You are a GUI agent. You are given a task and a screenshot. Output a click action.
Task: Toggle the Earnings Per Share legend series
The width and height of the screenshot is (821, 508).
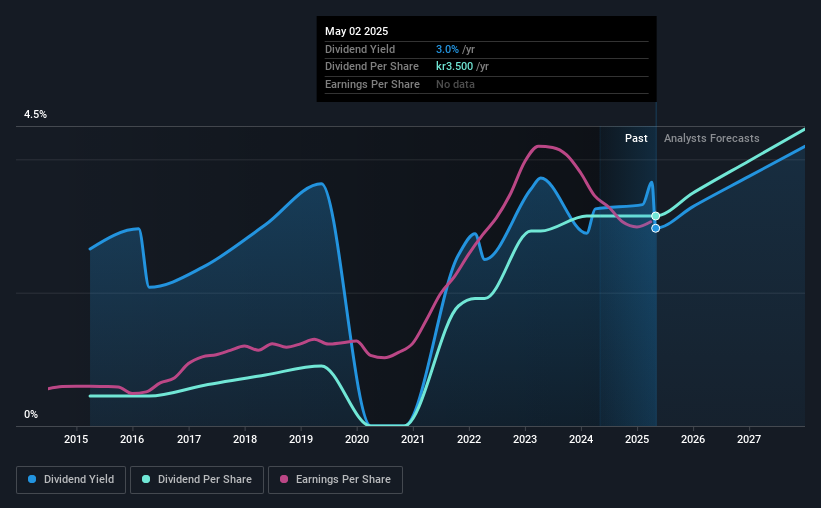(x=335, y=480)
